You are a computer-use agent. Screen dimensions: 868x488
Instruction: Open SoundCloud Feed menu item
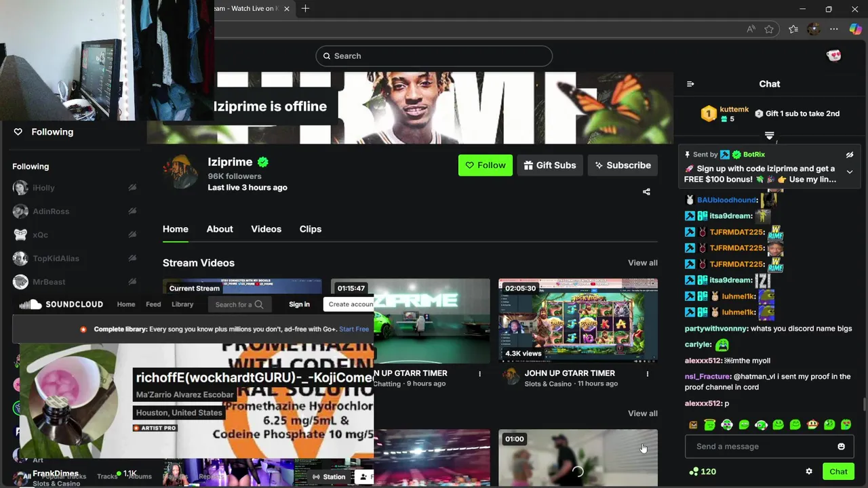tap(153, 304)
